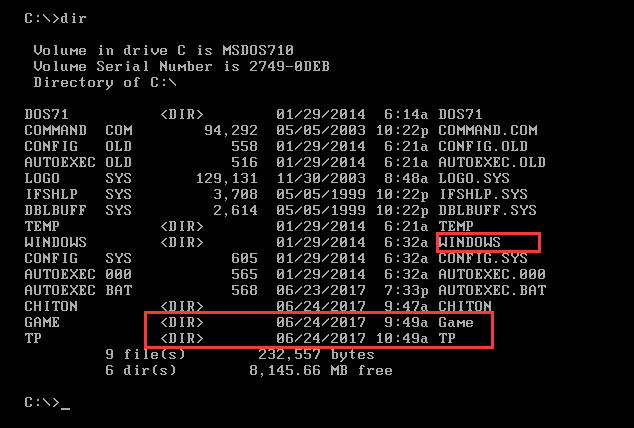The width and height of the screenshot is (634, 428).
Task: Select the WINDOWS long name highlighted in red
Action: click(470, 242)
